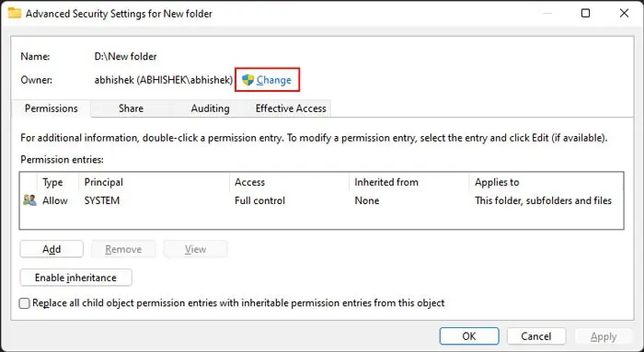Click the folder icon in the title bar
This screenshot has height=352, width=644.
tap(15, 13)
